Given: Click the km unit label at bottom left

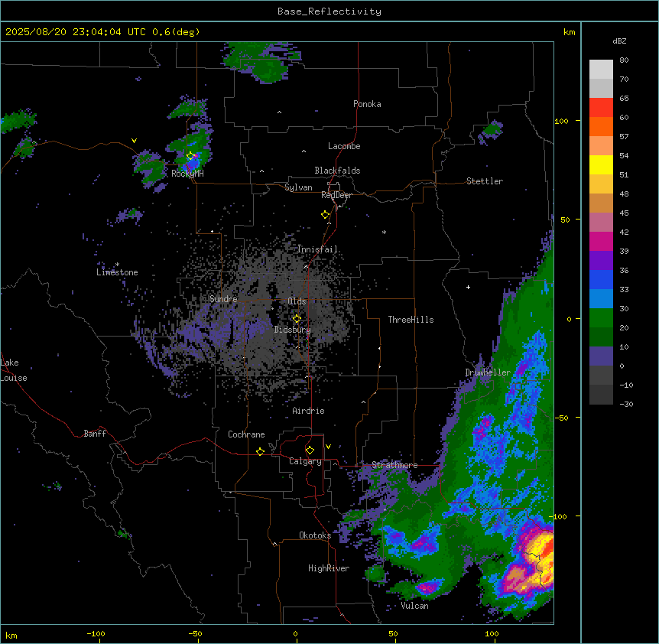Looking at the screenshot, I should click(11, 635).
